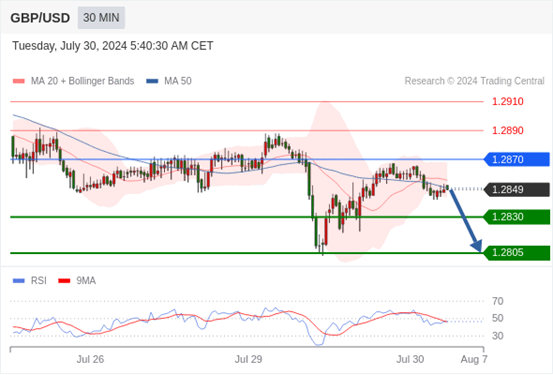This screenshot has height=375, width=553.
Task: Click the RSI 30 axis label
Action: point(498,336)
